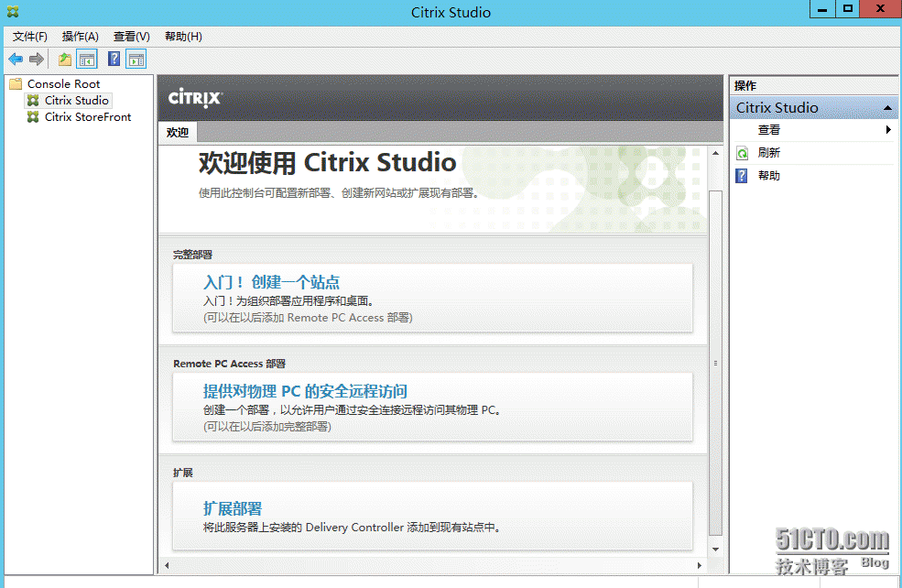
Task: Click the 完整部署 section heading
Action: (x=192, y=255)
